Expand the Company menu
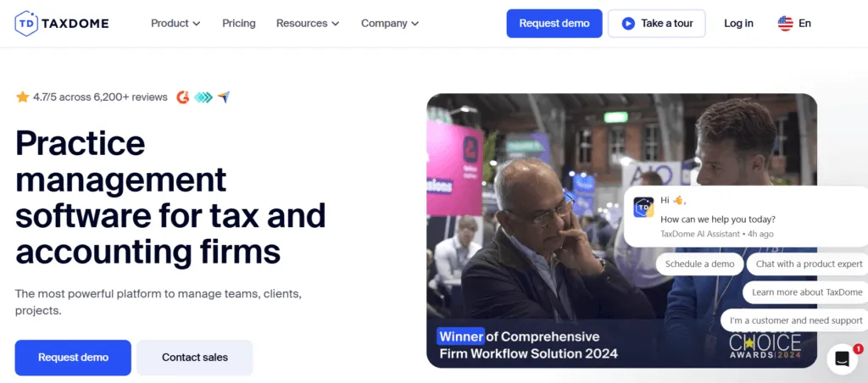This screenshot has width=868, height=383. 390,23
